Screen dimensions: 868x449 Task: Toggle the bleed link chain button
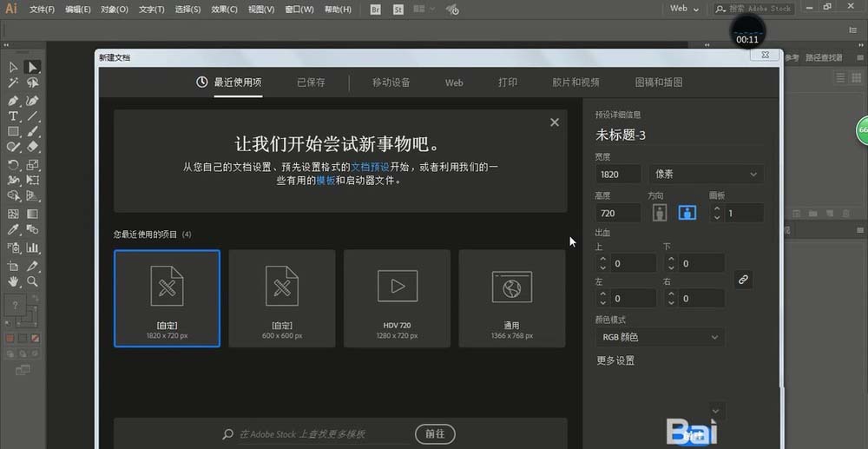pyautogui.click(x=743, y=280)
